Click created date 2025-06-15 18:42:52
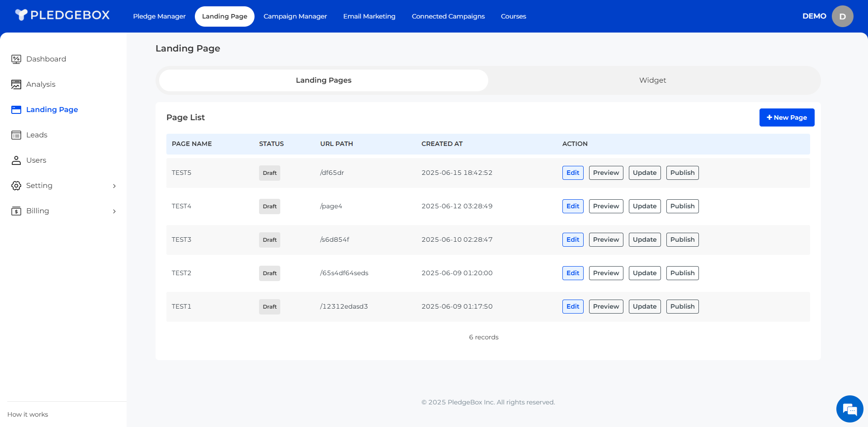The height and width of the screenshot is (427, 868). pos(457,173)
